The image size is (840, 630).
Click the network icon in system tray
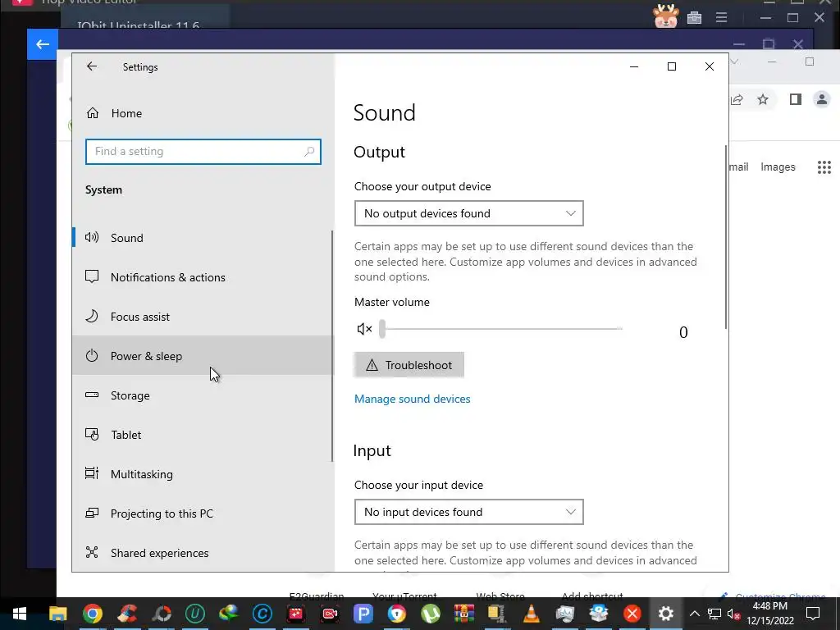(x=714, y=614)
